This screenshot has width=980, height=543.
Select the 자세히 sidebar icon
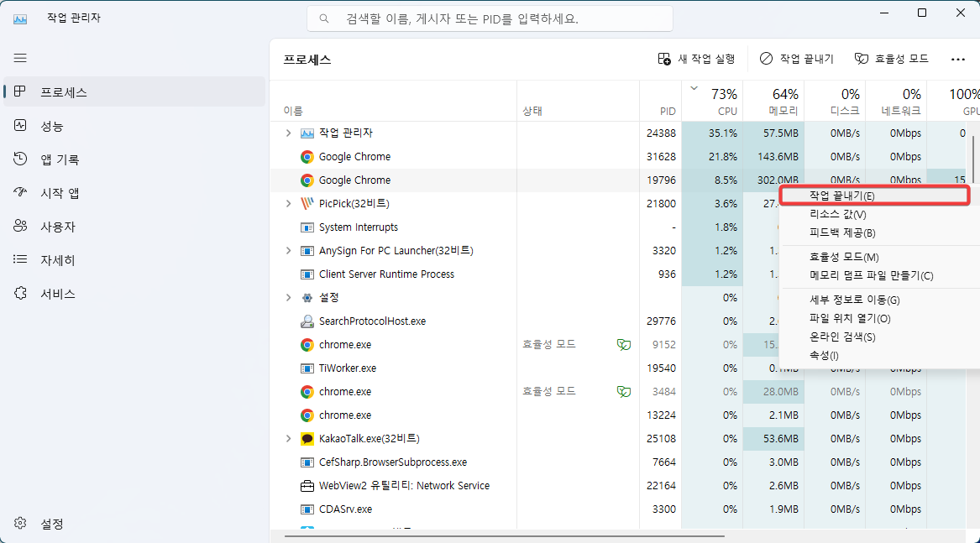[x=18, y=257]
